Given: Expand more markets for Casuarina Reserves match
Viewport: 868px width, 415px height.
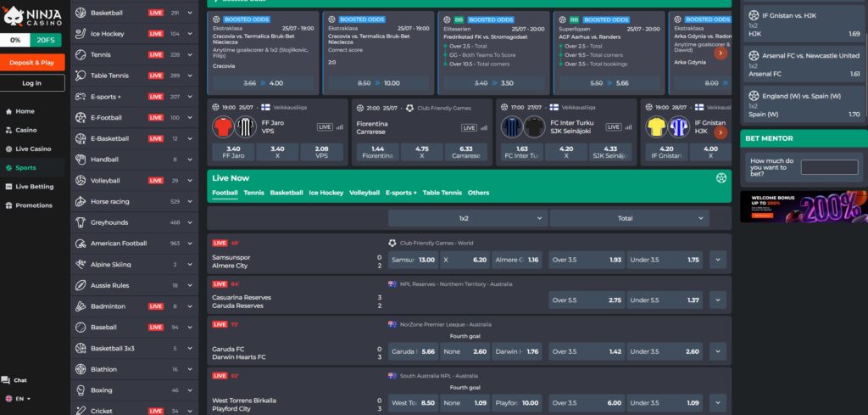Looking at the screenshot, I should click(x=717, y=300).
